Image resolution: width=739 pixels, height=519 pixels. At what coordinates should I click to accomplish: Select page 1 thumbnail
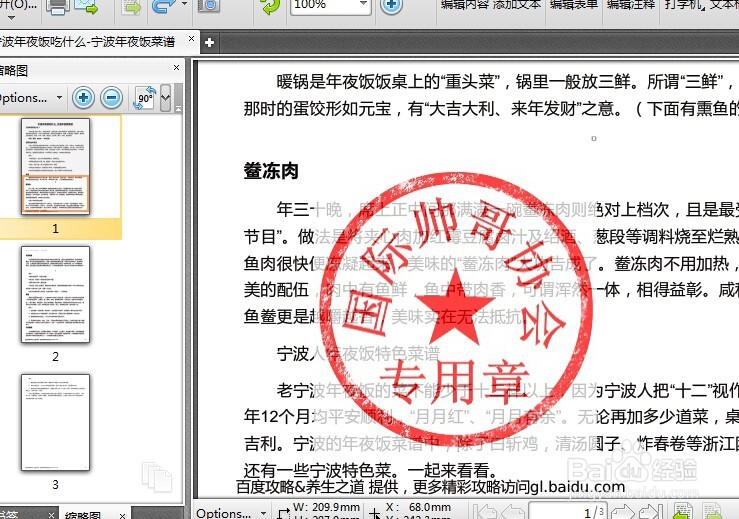(x=55, y=166)
